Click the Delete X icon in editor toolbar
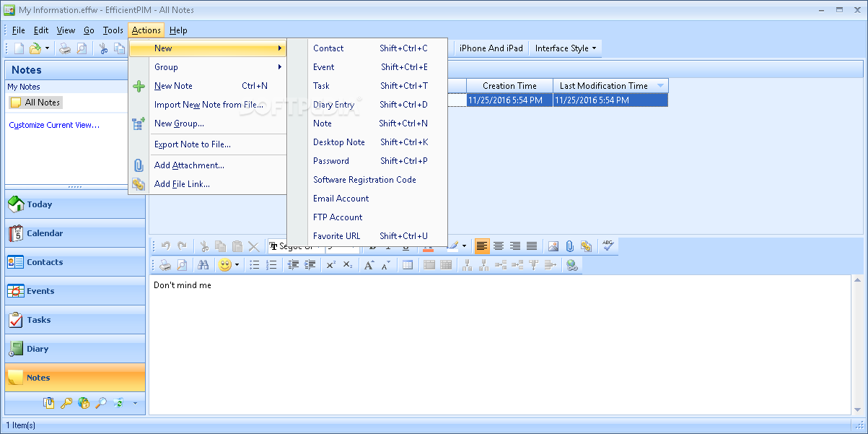 (x=253, y=246)
